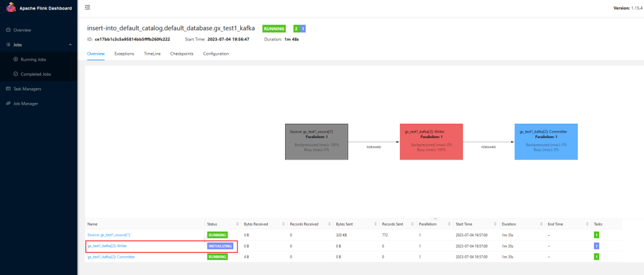644x275 pixels.
Task: Click the Apache Flink squirrel logo
Action: pyautogui.click(x=11, y=8)
